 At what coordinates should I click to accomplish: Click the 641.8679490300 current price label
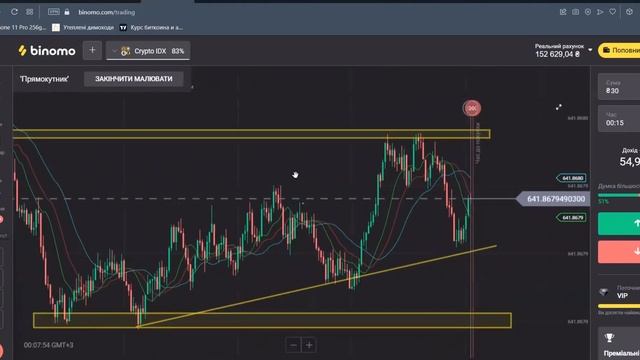pos(554,199)
